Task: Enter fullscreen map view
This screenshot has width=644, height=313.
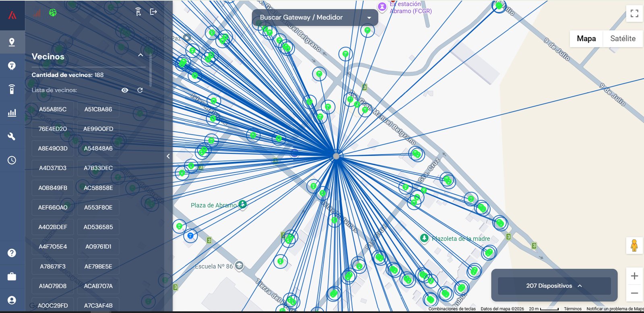Action: (634, 13)
